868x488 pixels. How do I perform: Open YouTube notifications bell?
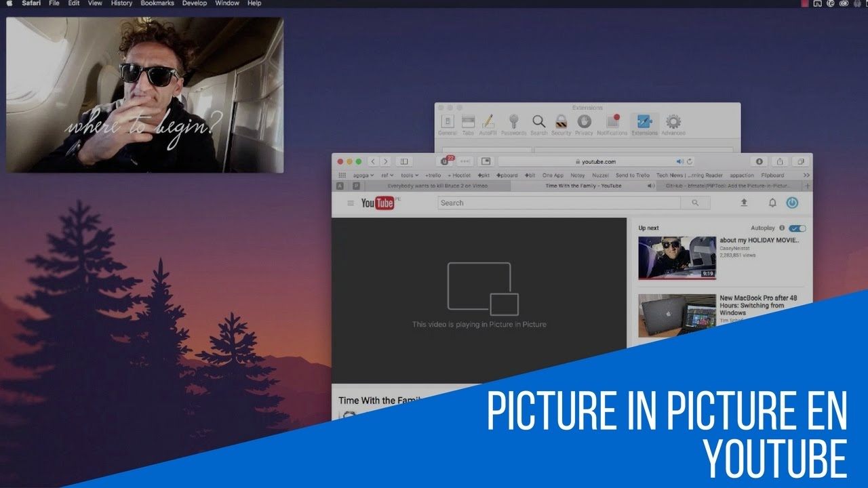click(772, 203)
